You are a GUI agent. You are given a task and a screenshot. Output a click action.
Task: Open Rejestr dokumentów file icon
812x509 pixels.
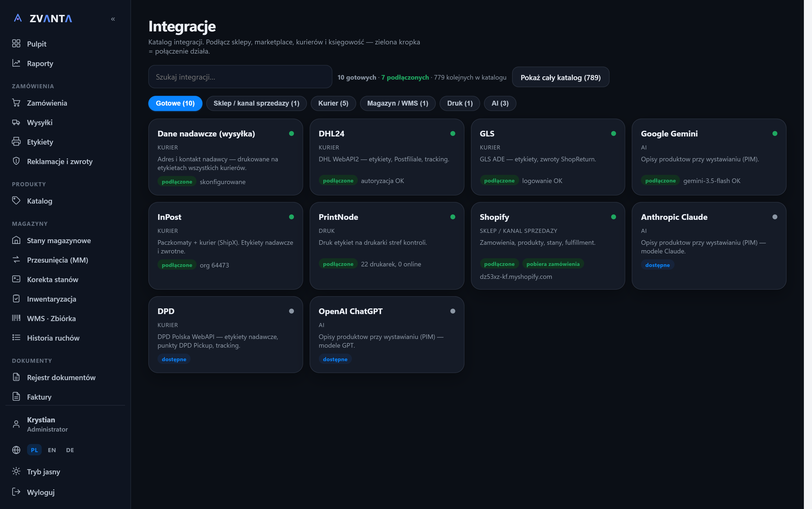[16, 377]
